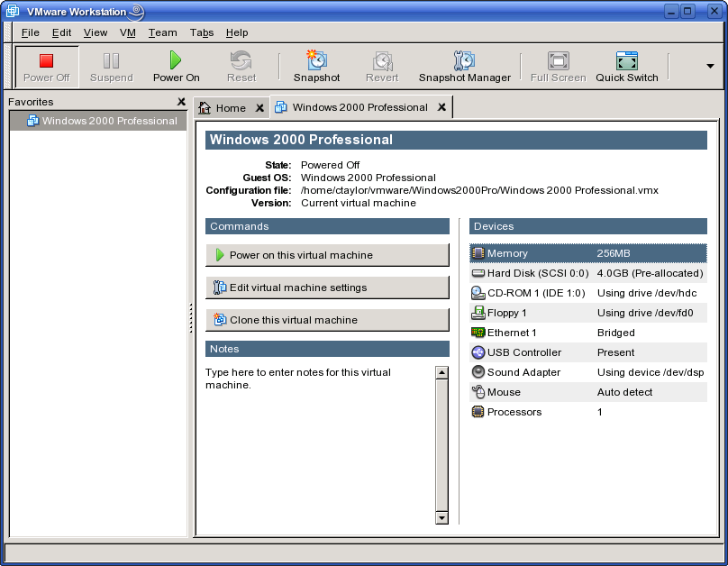
Task: Click the Reset toolbar icon
Action: pos(241,60)
